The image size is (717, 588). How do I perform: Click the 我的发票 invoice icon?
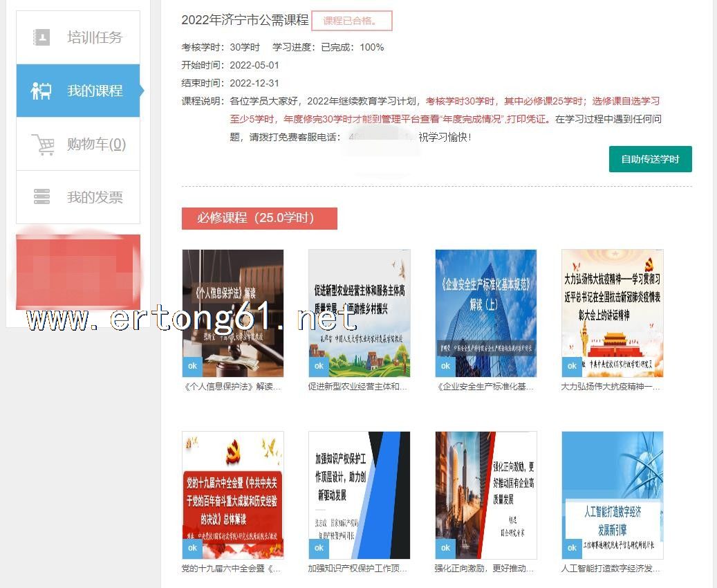click(41, 197)
